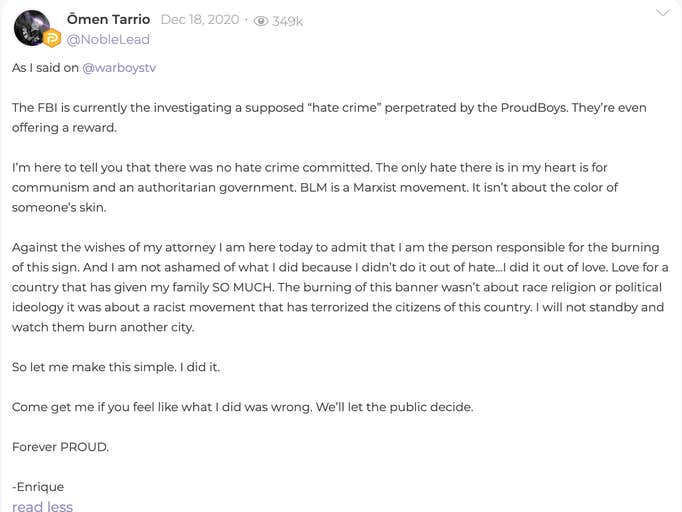Click the Dec 18, 2020 timestamp
The image size is (682, 512).
click(199, 20)
